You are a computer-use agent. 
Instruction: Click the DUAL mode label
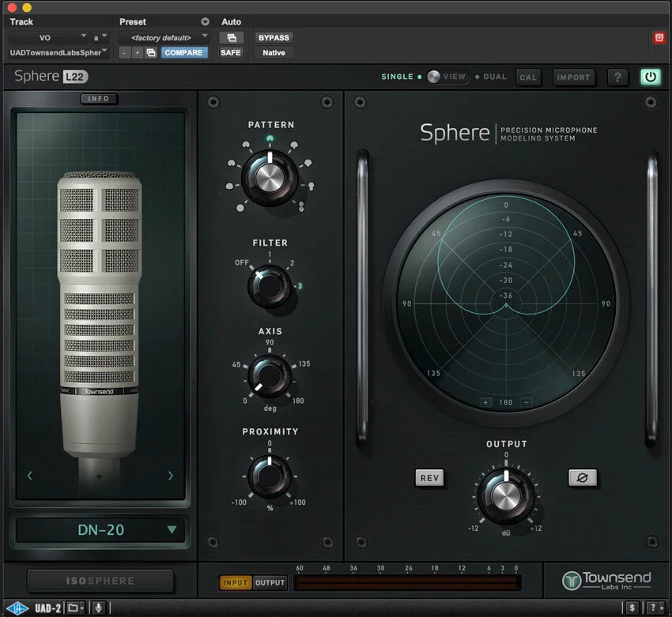coord(495,77)
